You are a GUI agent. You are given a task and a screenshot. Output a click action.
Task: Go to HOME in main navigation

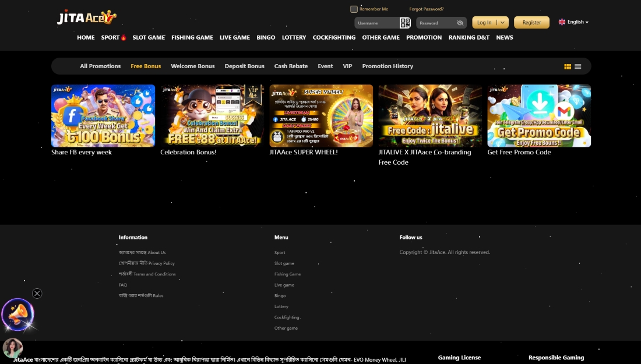[x=86, y=37]
